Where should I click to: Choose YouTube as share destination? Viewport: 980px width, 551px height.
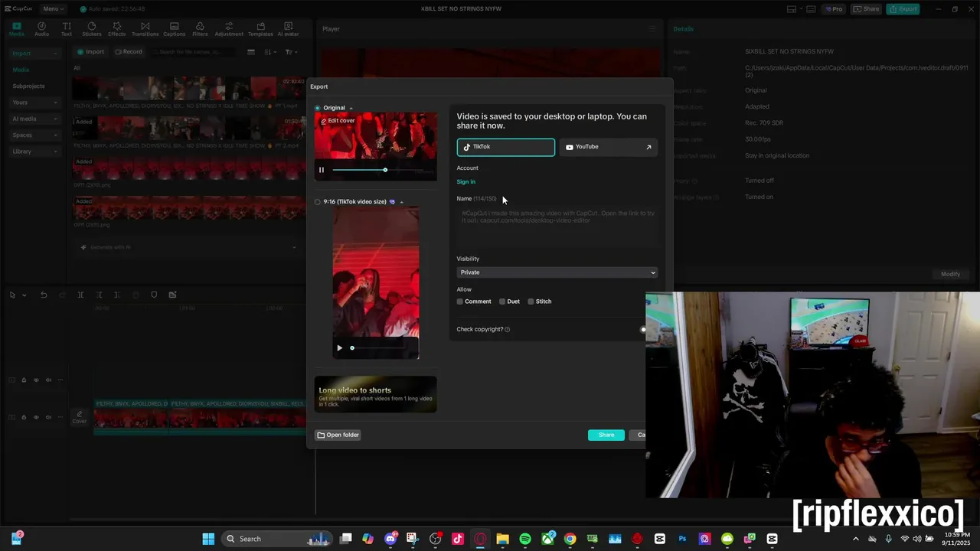(x=608, y=147)
